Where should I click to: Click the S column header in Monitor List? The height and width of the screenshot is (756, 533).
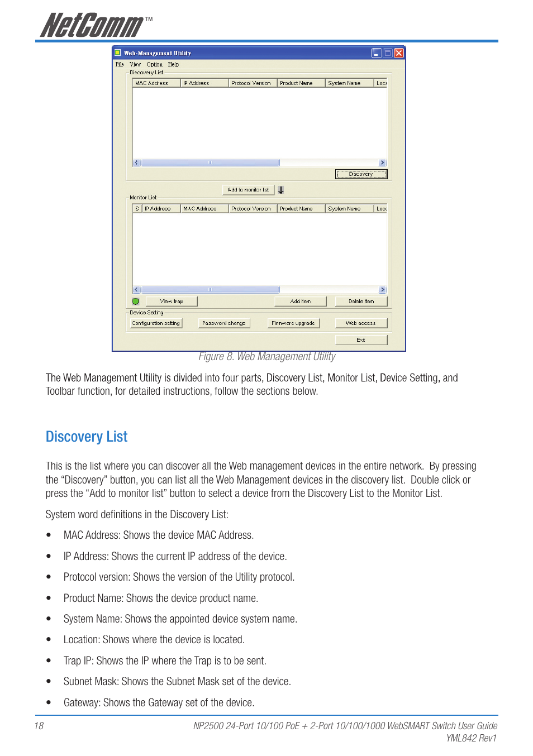tap(137, 209)
